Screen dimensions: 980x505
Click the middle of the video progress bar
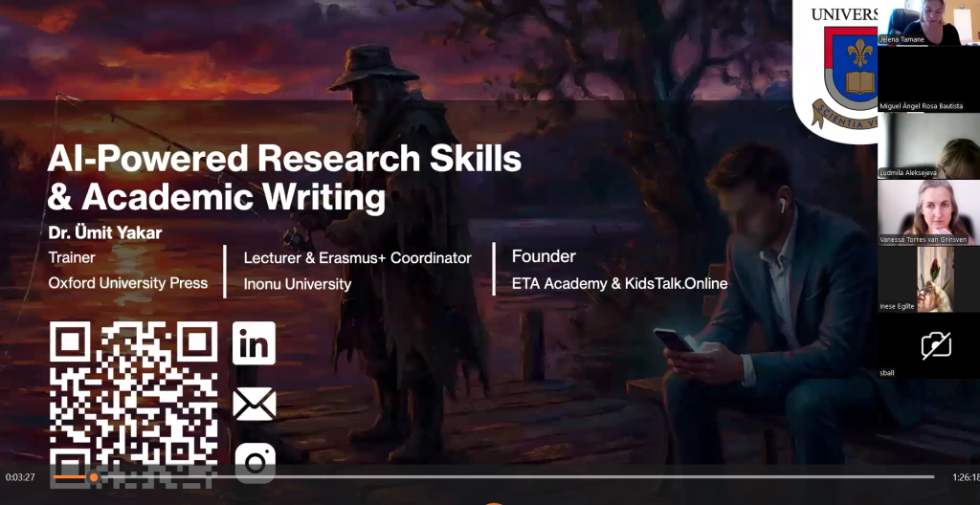[x=494, y=477]
